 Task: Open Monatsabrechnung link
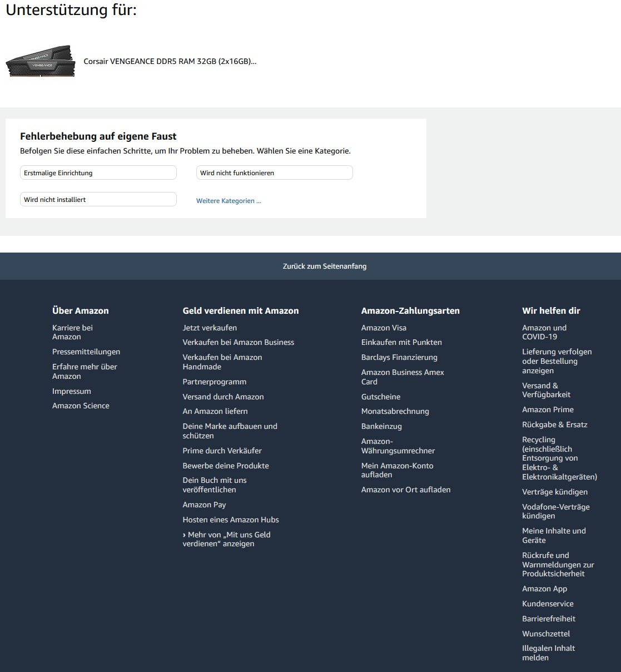[x=395, y=411]
